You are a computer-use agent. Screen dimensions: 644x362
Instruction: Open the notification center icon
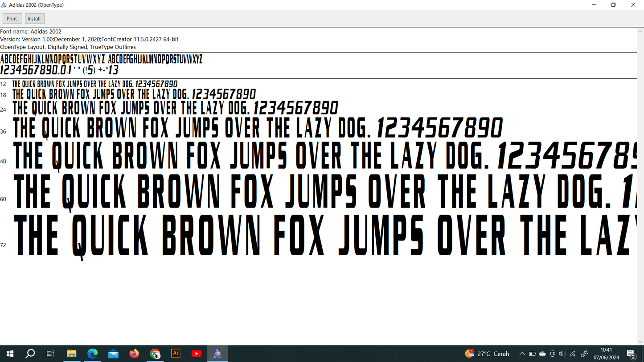tap(631, 354)
